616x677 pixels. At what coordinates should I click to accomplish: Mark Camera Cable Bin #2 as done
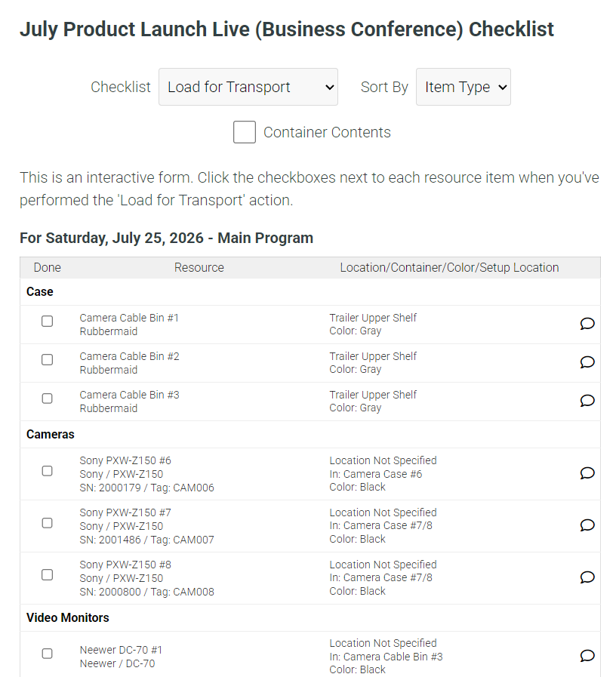pos(47,360)
